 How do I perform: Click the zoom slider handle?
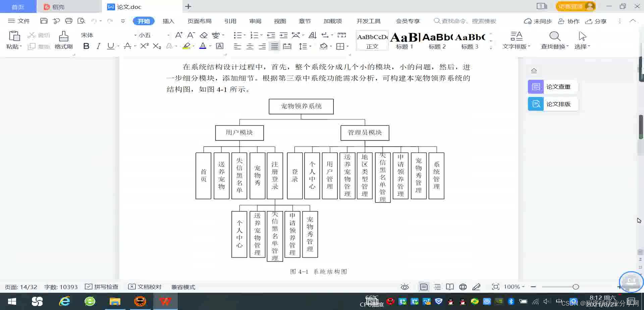[x=576, y=287]
